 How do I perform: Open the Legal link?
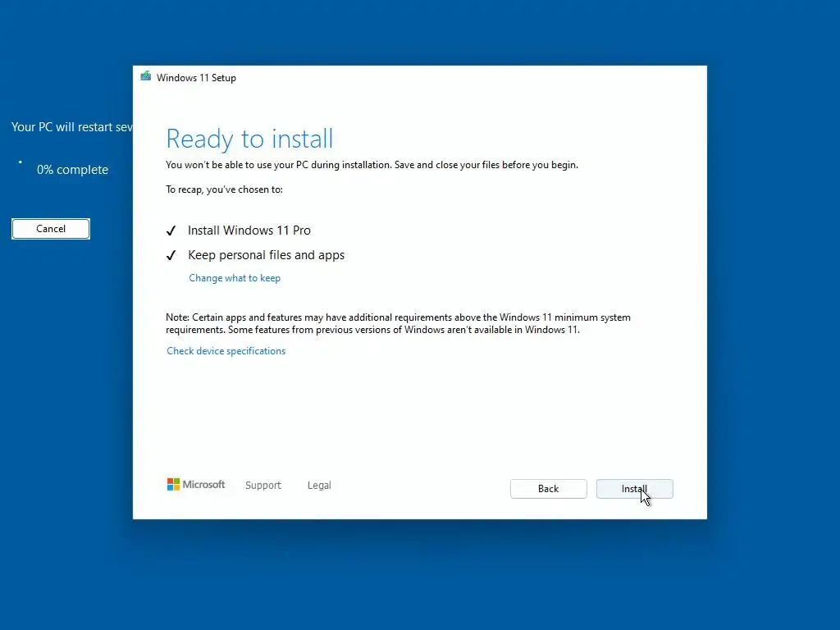coord(319,485)
